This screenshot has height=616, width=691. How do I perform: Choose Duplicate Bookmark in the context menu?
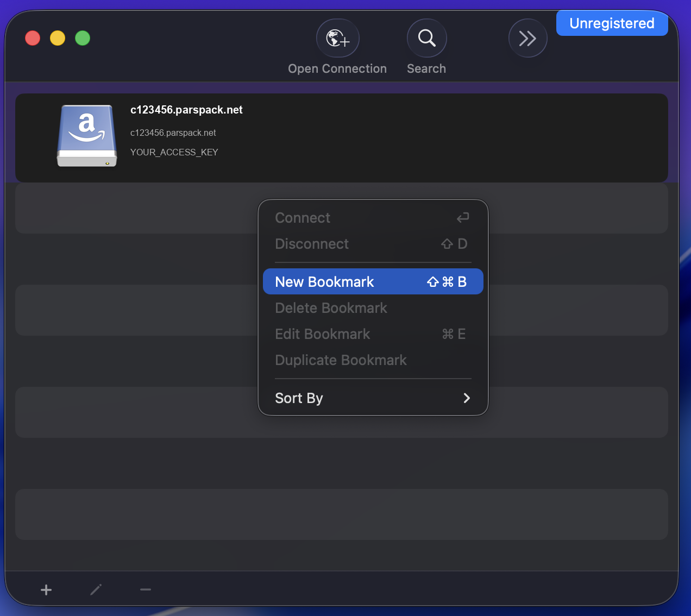[x=373, y=360]
